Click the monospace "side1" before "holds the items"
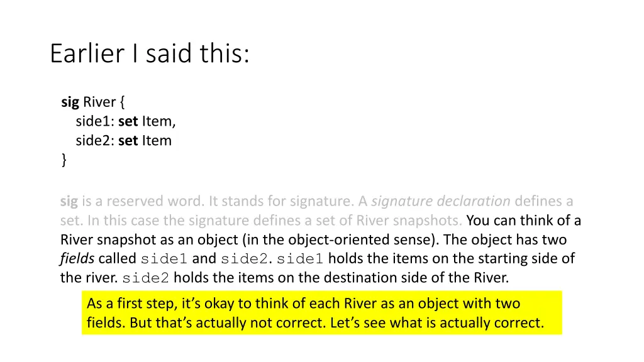Screen dimensions: 644x362 tap(300, 260)
